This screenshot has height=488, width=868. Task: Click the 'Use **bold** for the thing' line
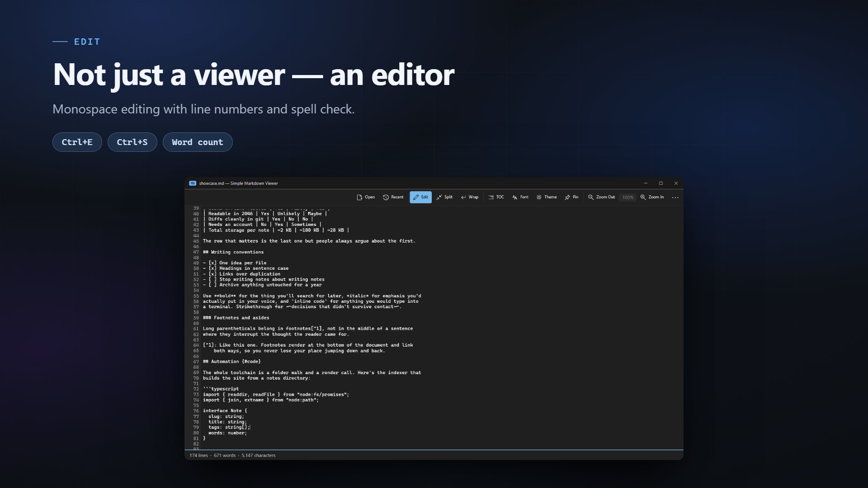point(312,296)
